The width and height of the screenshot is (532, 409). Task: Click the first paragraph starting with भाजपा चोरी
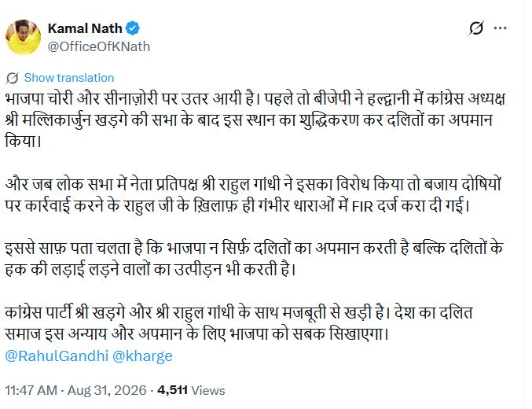(255, 120)
